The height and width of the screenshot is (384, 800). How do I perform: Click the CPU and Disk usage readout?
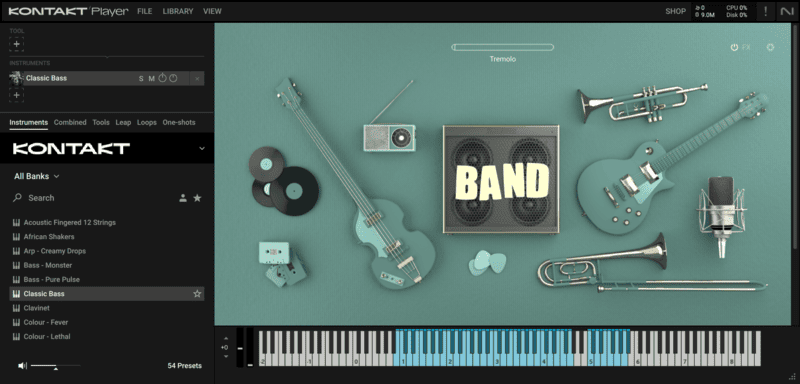coord(737,11)
